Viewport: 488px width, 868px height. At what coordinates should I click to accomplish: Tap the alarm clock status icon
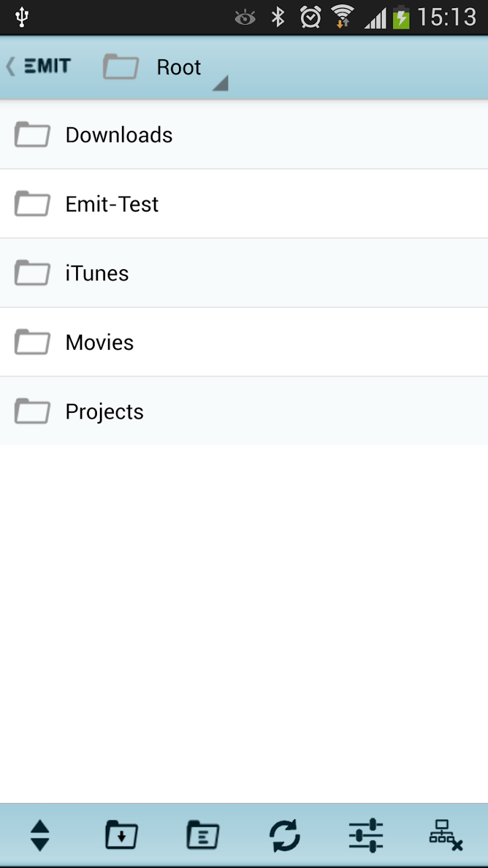(x=310, y=17)
